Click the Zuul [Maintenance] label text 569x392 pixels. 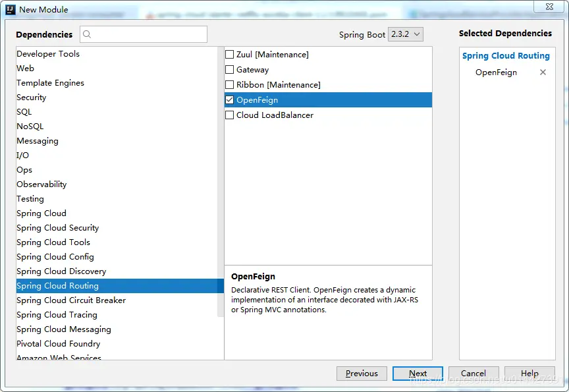pyautogui.click(x=273, y=55)
